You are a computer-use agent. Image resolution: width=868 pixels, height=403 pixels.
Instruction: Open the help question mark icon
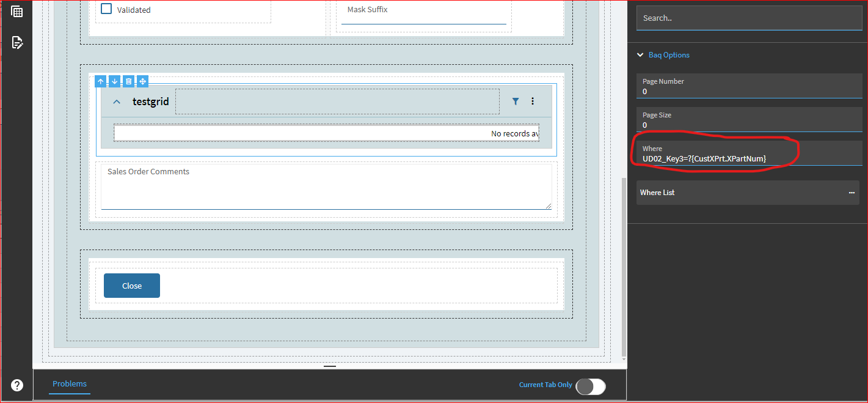[17, 385]
